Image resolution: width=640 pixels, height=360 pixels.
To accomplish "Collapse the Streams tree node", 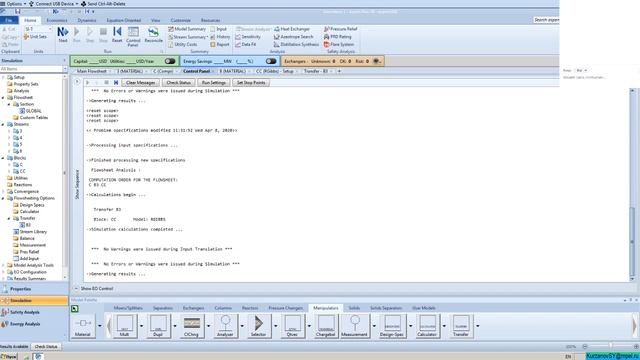I will 3,124.
